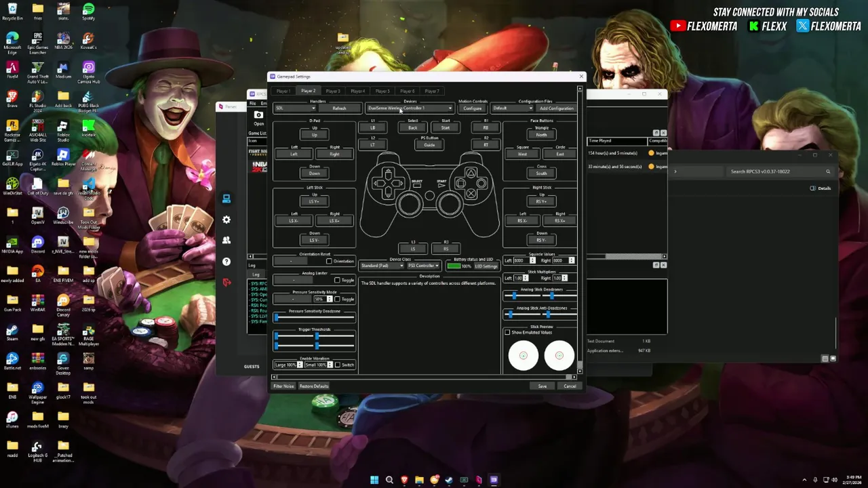Click Filter Noise button
868x488 pixels.
tap(283, 386)
